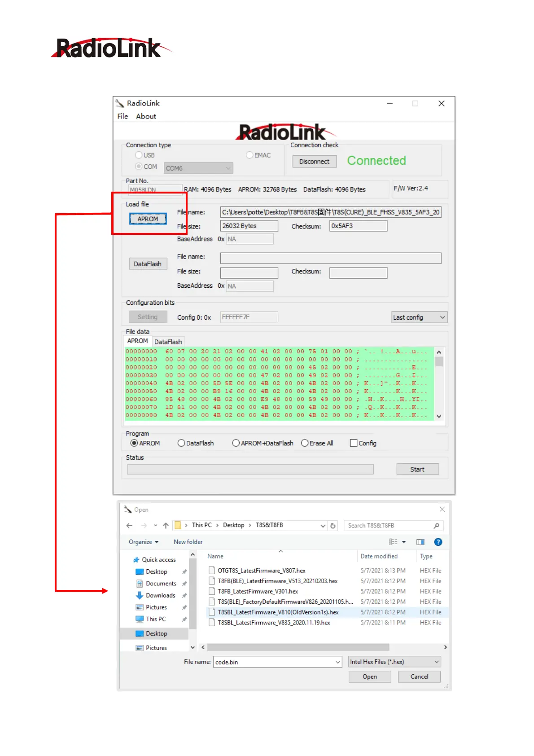Click the DataFlash load file button

click(148, 264)
